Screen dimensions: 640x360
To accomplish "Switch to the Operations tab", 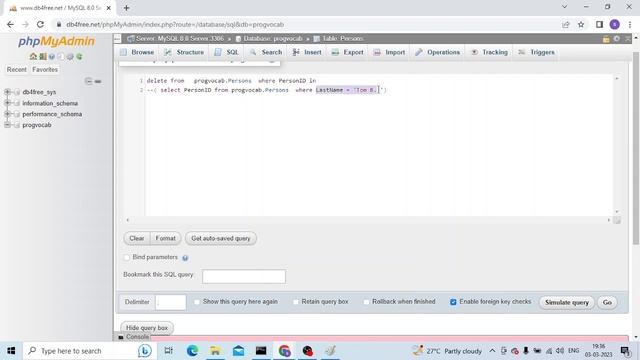I will [x=438, y=52].
